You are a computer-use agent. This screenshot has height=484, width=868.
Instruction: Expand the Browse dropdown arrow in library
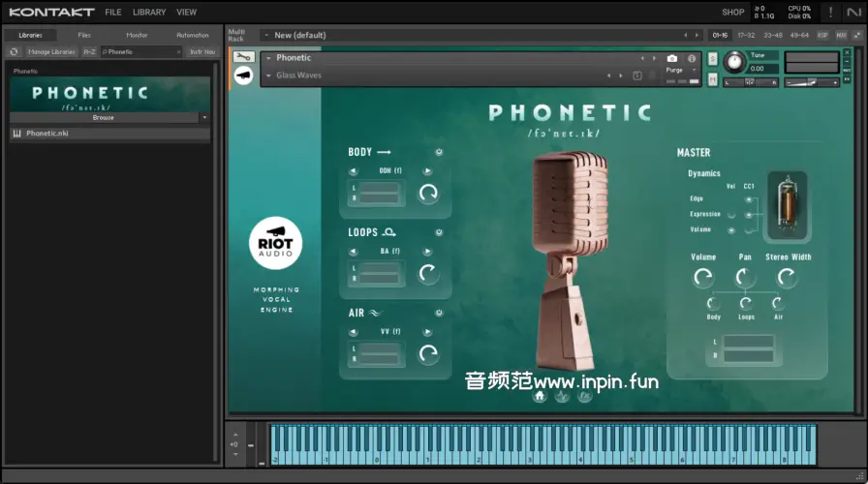coord(204,117)
